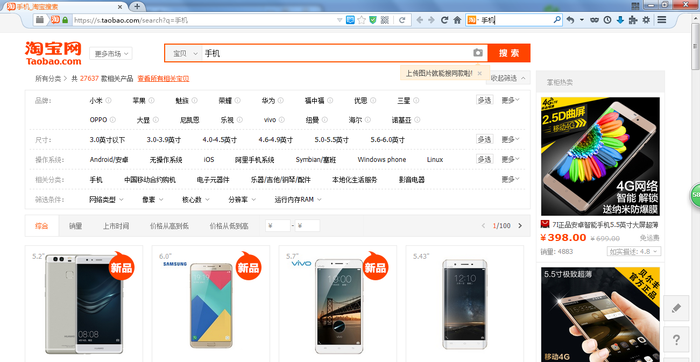Expand 更多 in brand row
The width and height of the screenshot is (700, 362).
pyautogui.click(x=510, y=100)
